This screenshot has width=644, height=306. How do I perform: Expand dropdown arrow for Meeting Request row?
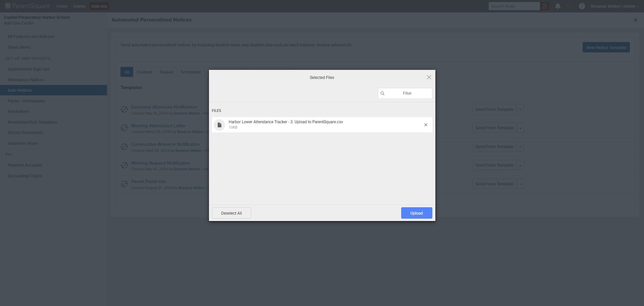point(521,165)
